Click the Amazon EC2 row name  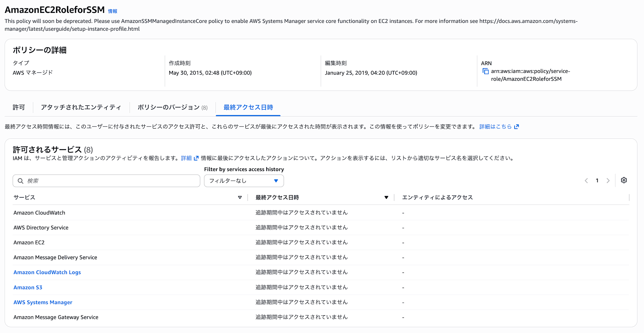point(29,243)
